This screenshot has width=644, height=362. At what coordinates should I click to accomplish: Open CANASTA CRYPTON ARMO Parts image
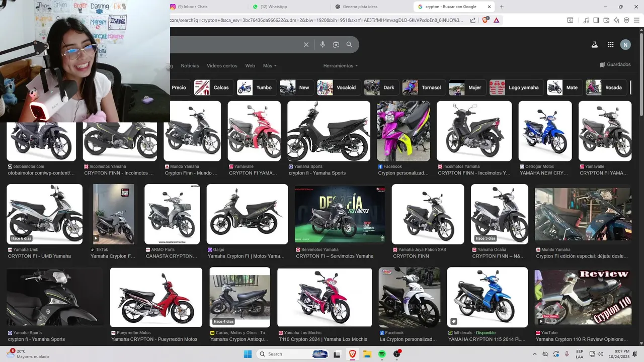tap(172, 214)
